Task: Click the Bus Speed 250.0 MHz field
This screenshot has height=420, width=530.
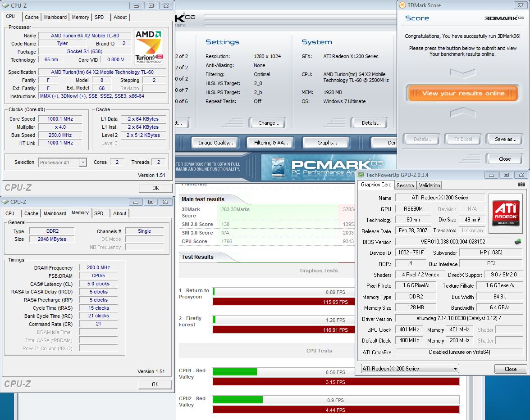Action: pyautogui.click(x=60, y=135)
